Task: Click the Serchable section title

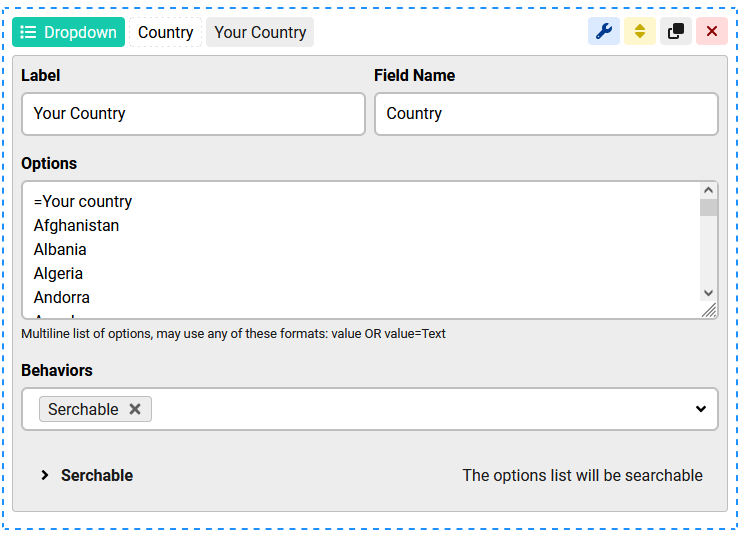Action: (x=97, y=476)
